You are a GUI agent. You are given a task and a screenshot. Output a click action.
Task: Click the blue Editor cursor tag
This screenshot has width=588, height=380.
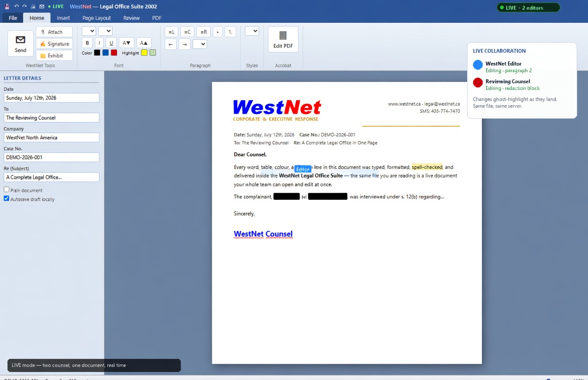coord(303,169)
